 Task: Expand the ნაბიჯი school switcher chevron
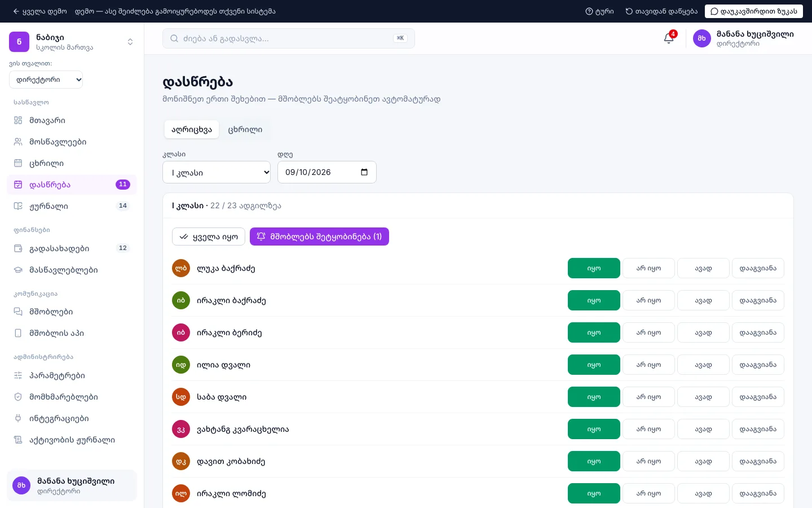coord(130,42)
